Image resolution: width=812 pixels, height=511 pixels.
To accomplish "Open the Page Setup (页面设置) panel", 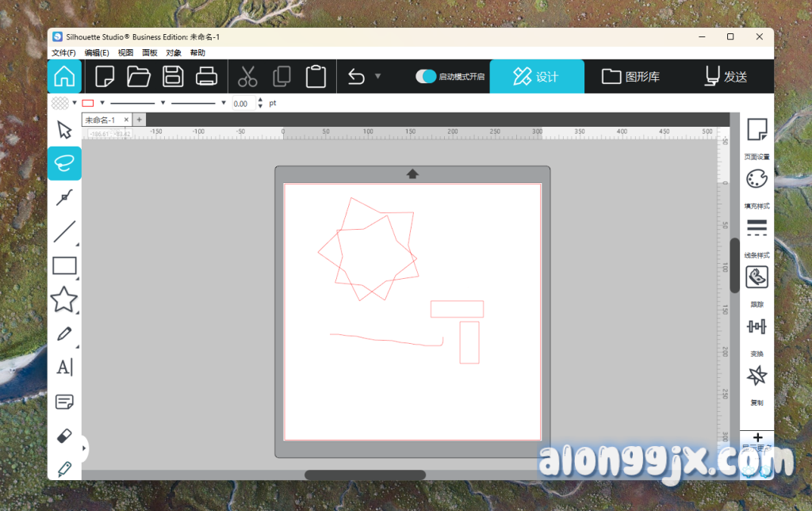I will coord(757,130).
